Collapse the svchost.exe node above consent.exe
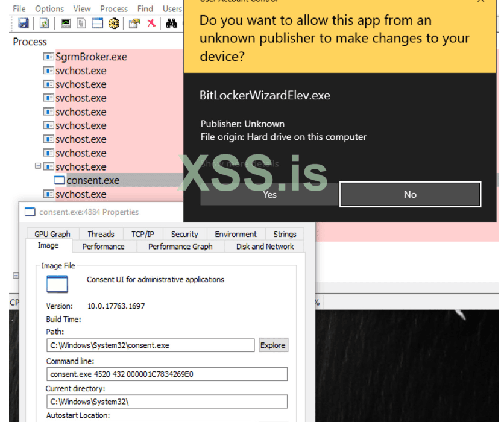The height and width of the screenshot is (422, 504). pos(38,166)
